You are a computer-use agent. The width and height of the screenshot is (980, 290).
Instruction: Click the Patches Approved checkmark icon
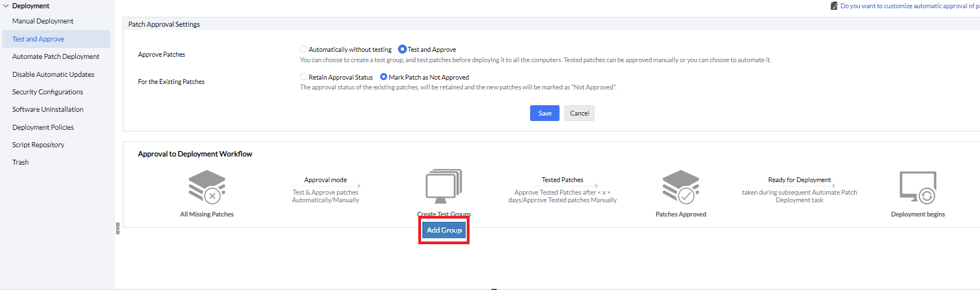[x=681, y=187]
